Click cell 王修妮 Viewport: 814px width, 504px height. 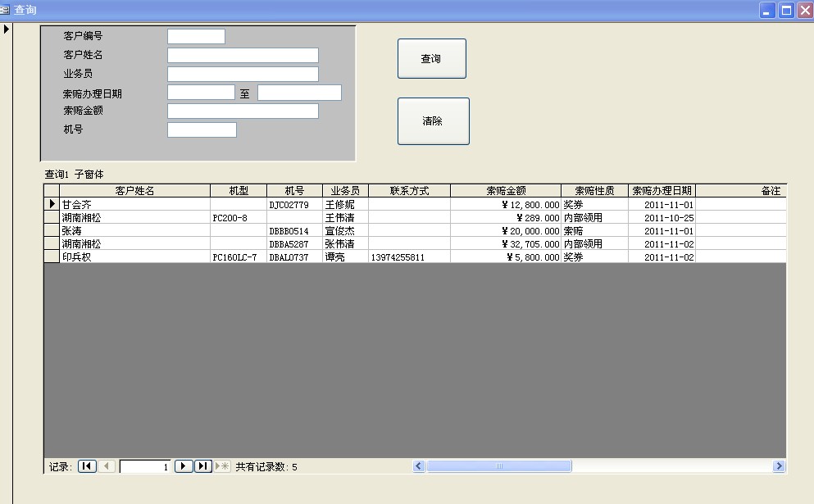pos(345,205)
